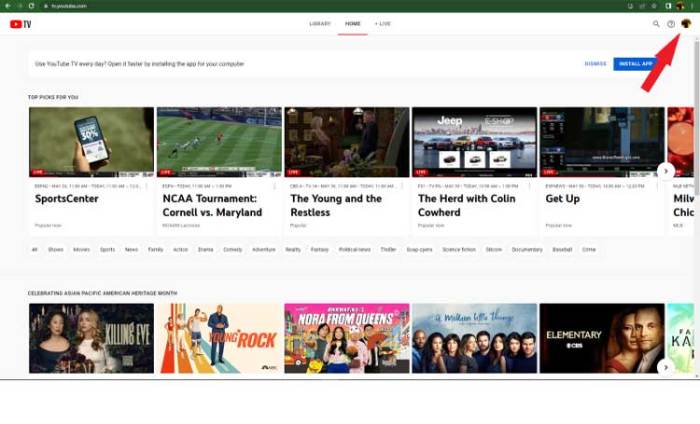Play the Get Up live thumbnail
700x424 pixels.
[x=602, y=142]
